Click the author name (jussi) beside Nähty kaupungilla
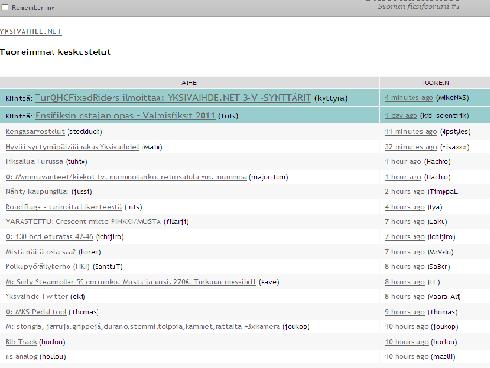 [82, 192]
